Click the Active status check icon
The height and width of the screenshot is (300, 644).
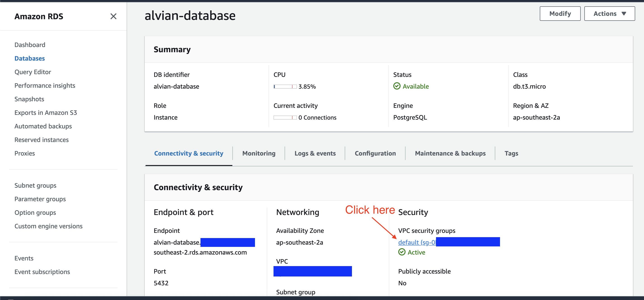[402, 252]
